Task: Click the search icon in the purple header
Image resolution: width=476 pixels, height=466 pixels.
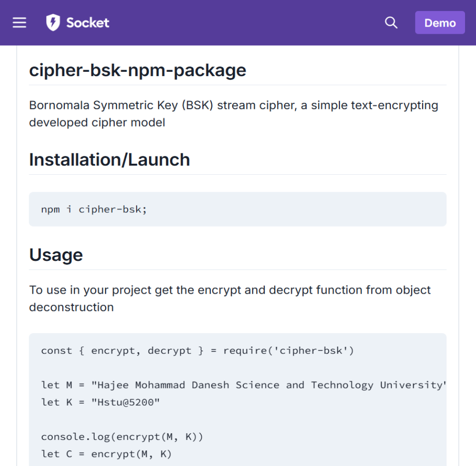Action: tap(391, 22)
